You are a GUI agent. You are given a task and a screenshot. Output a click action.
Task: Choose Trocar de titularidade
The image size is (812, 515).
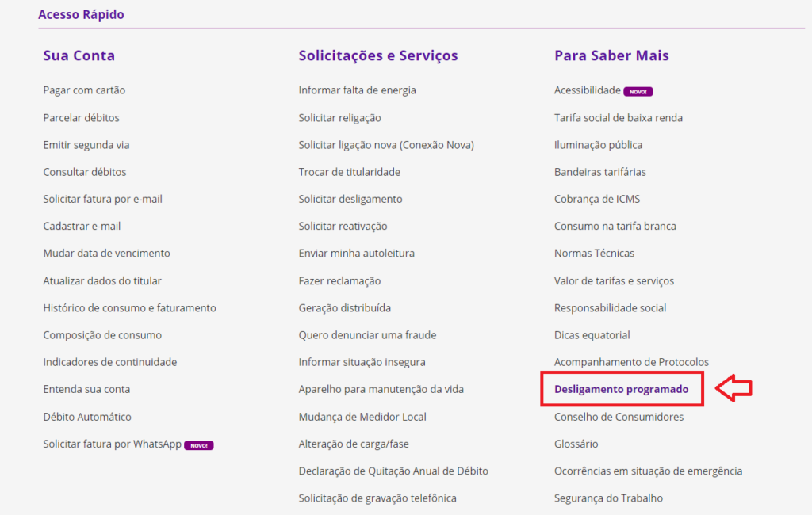click(349, 172)
